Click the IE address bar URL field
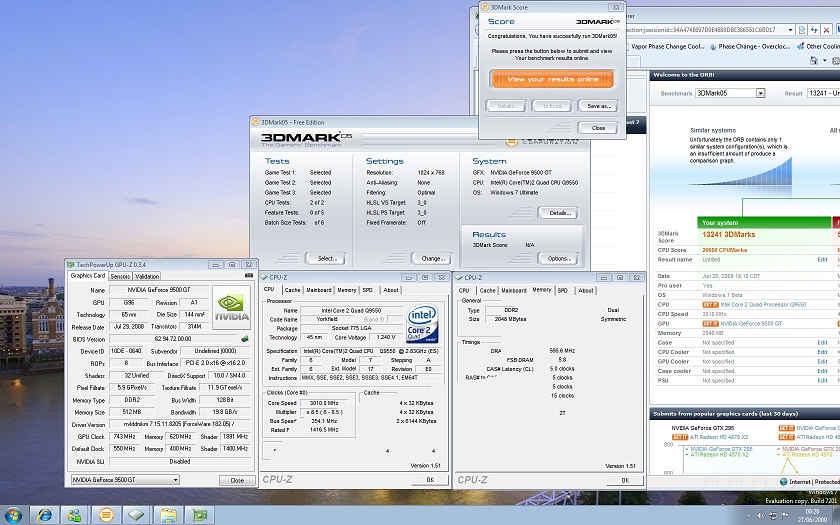The width and height of the screenshot is (840, 525). (707, 30)
